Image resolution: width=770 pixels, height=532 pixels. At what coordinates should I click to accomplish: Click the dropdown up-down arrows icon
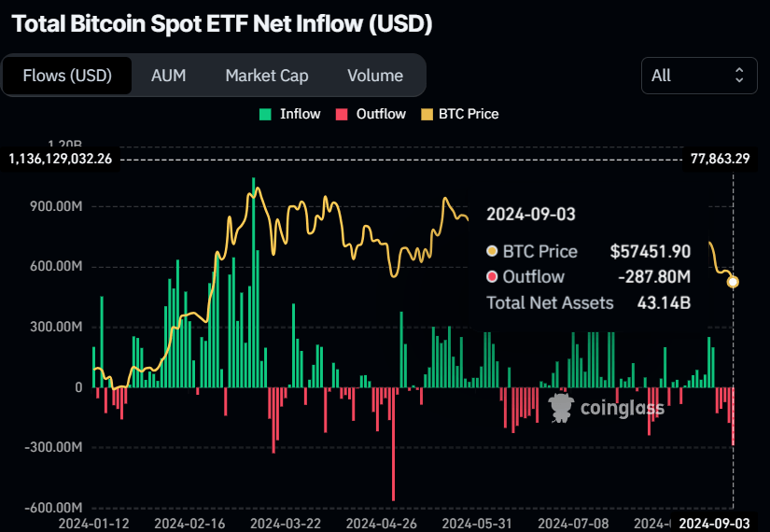point(738,76)
